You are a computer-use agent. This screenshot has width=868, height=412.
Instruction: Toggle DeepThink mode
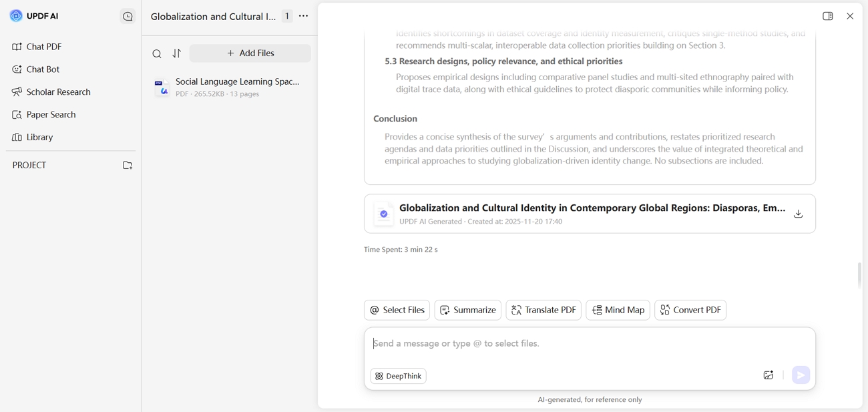pos(399,376)
